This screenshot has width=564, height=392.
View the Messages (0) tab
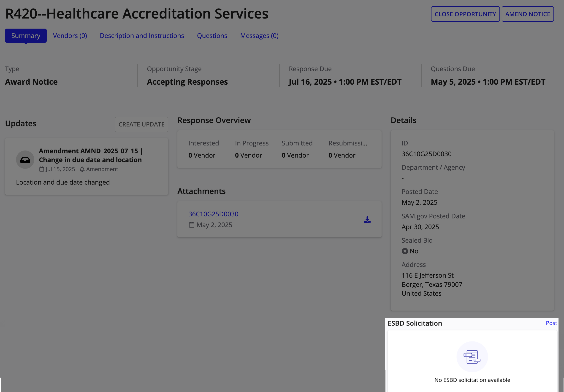coord(259,36)
